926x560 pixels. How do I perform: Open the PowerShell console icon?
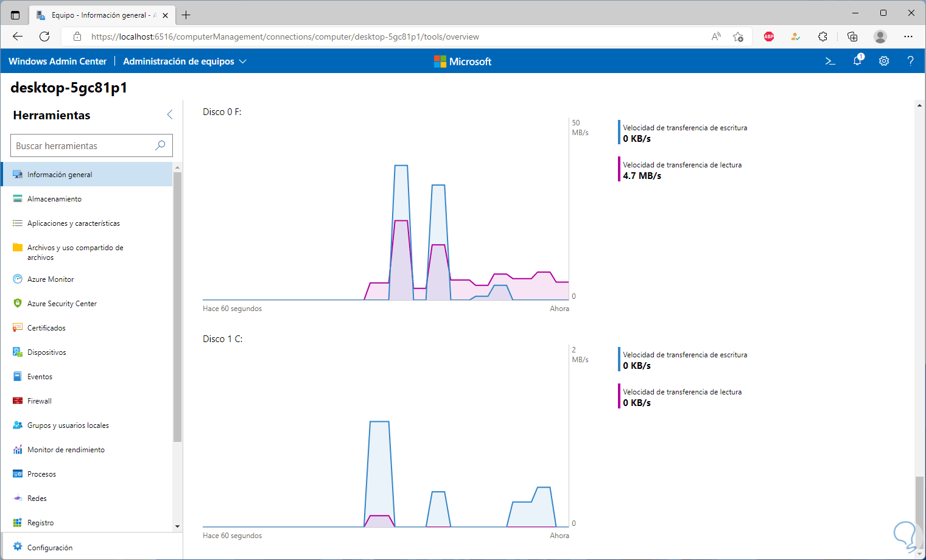830,61
